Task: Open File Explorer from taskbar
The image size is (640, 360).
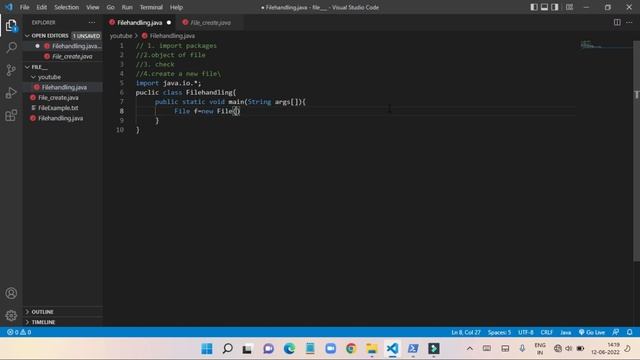Action: (x=371, y=349)
